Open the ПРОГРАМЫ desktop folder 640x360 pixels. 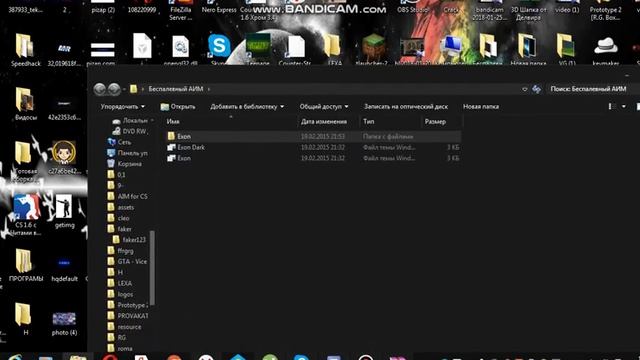click(25, 265)
